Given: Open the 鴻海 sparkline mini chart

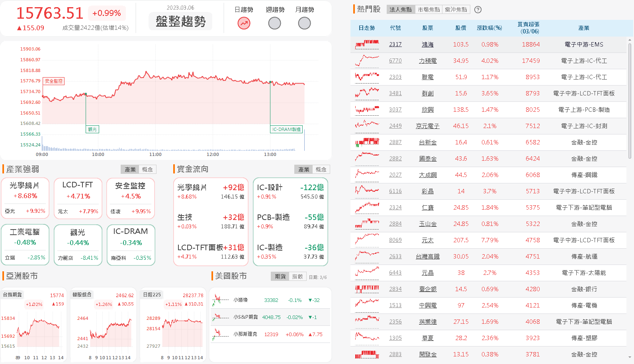Looking at the screenshot, I should (x=367, y=45).
